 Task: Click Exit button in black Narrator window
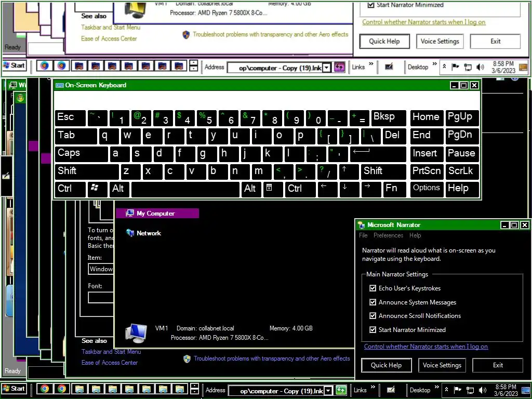(x=498, y=365)
